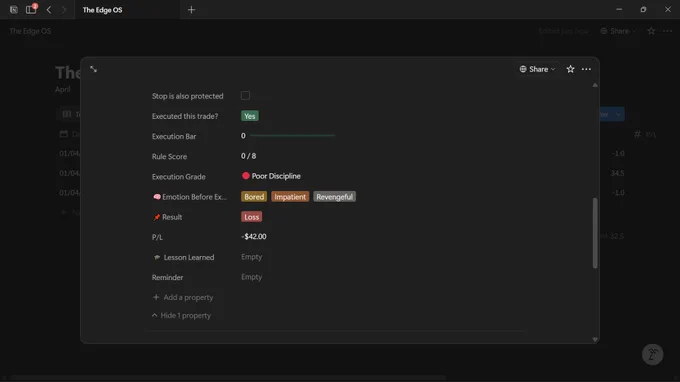Open background page ellipsis menu
Screen dimensions: 680x382
click(x=667, y=31)
